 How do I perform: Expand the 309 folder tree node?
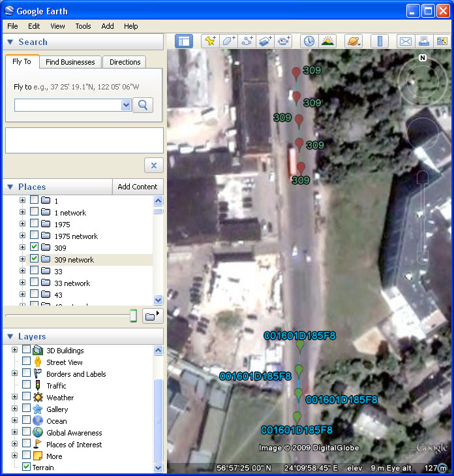coord(22,247)
